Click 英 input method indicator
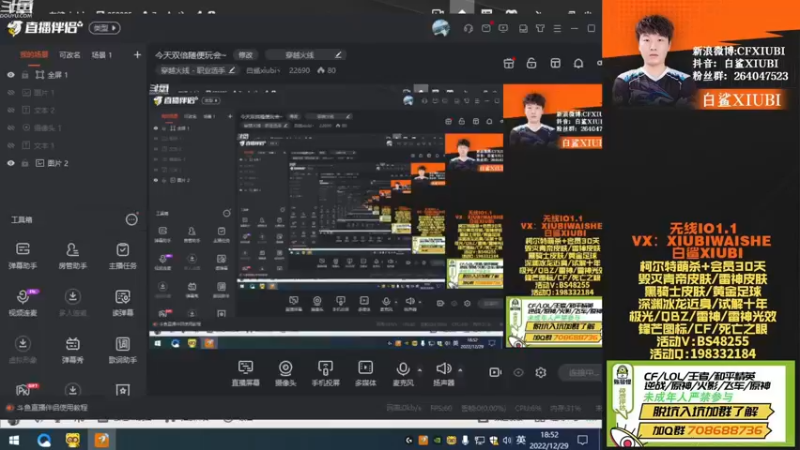The image size is (800, 450). tap(520, 440)
